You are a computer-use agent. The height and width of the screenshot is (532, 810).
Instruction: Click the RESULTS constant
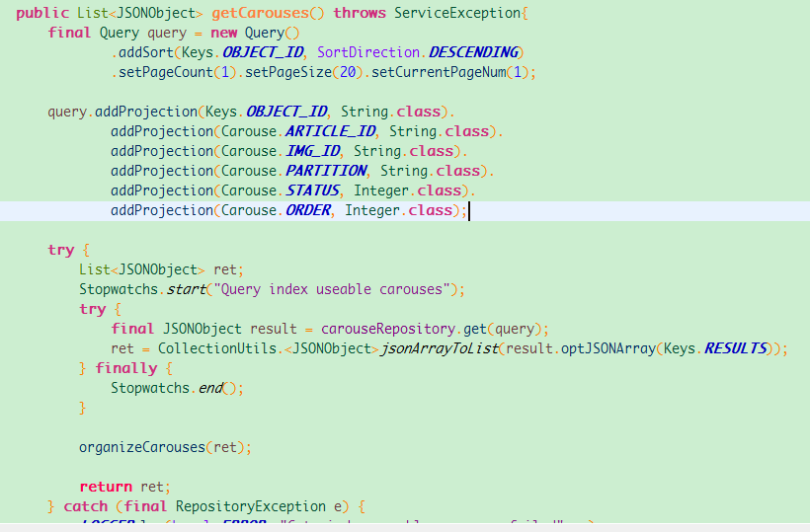click(736, 348)
